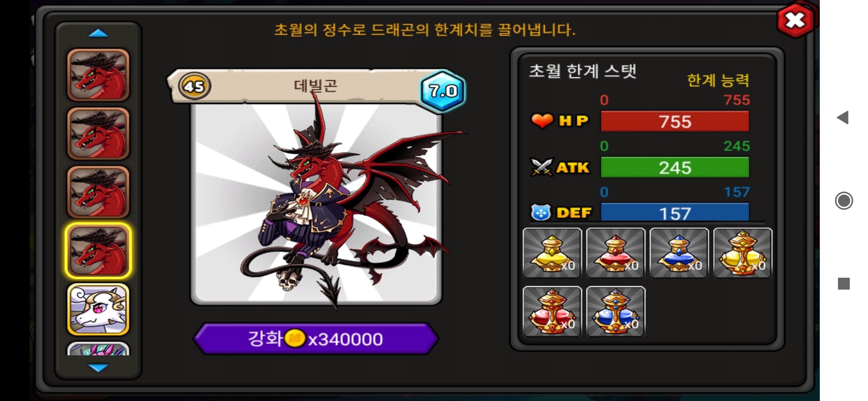Tap the level 45 gold badge
The width and height of the screenshot is (868, 401).
pyautogui.click(x=194, y=86)
